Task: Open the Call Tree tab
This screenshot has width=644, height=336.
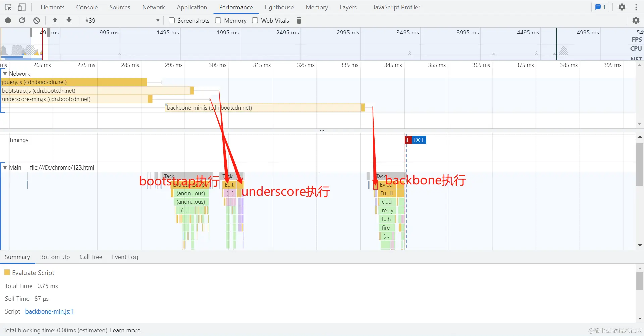Action: (91, 257)
